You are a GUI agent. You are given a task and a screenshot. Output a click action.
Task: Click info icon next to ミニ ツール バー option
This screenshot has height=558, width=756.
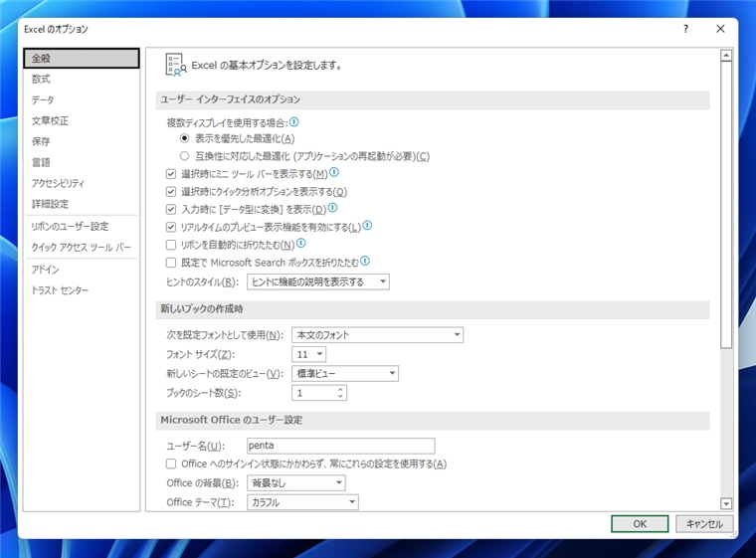point(334,172)
